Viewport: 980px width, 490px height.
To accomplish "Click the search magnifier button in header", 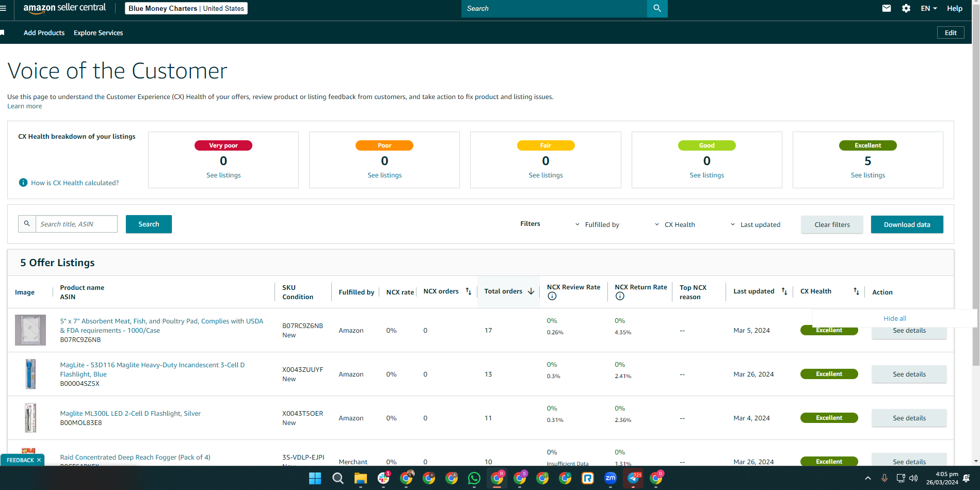I will click(657, 8).
